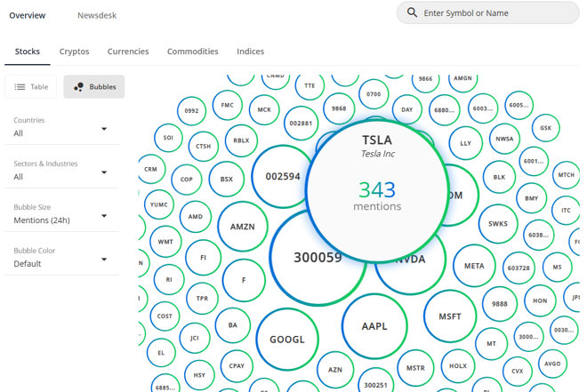This screenshot has height=392, width=587.
Task: Click the NWSA bubble
Action: point(504,139)
